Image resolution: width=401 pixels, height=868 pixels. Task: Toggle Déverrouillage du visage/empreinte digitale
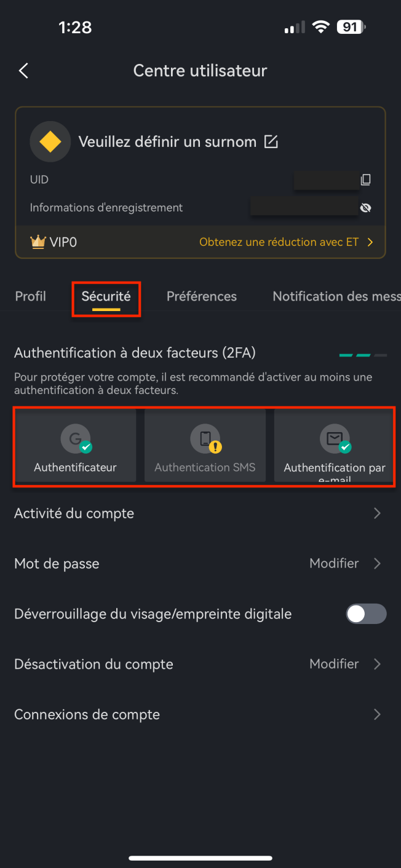366,614
